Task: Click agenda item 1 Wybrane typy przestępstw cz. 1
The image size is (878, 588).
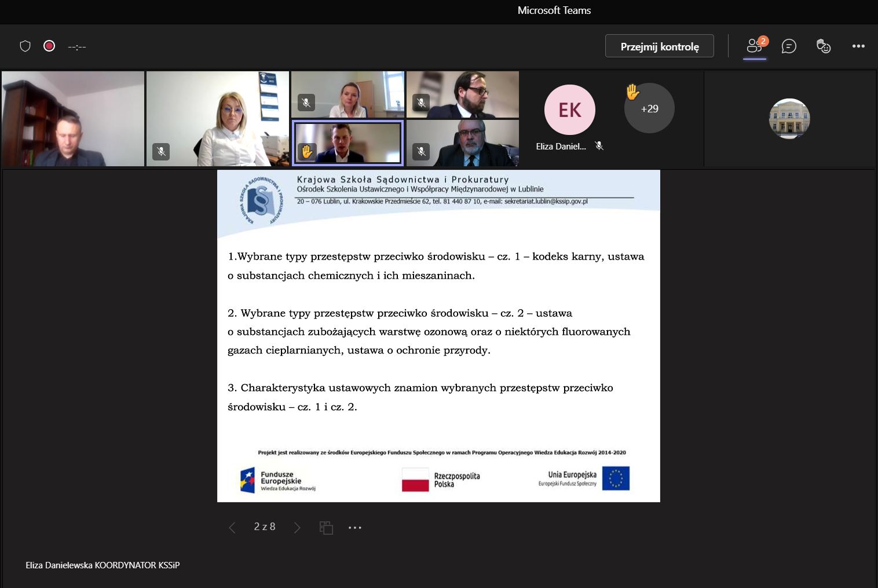Action: [x=436, y=266]
